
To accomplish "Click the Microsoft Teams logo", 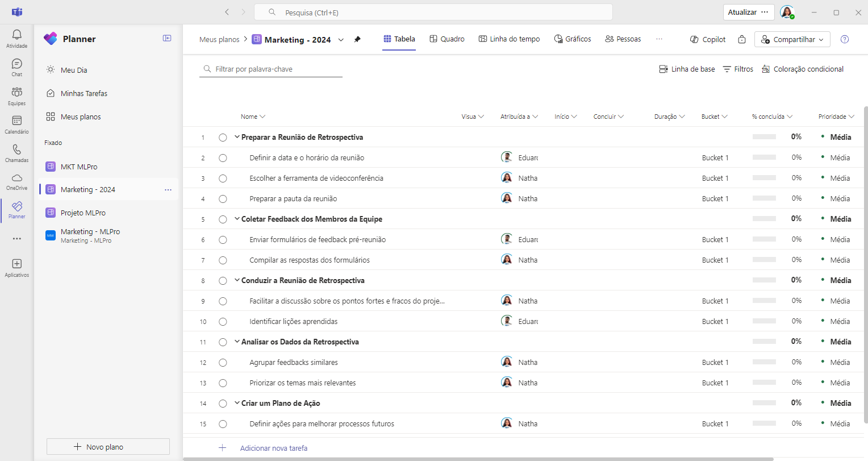I will point(17,12).
